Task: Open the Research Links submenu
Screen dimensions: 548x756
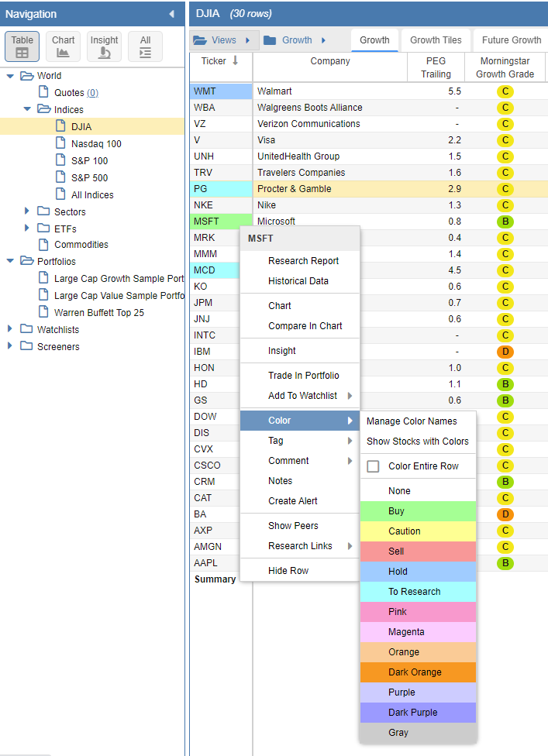Action: click(300, 546)
